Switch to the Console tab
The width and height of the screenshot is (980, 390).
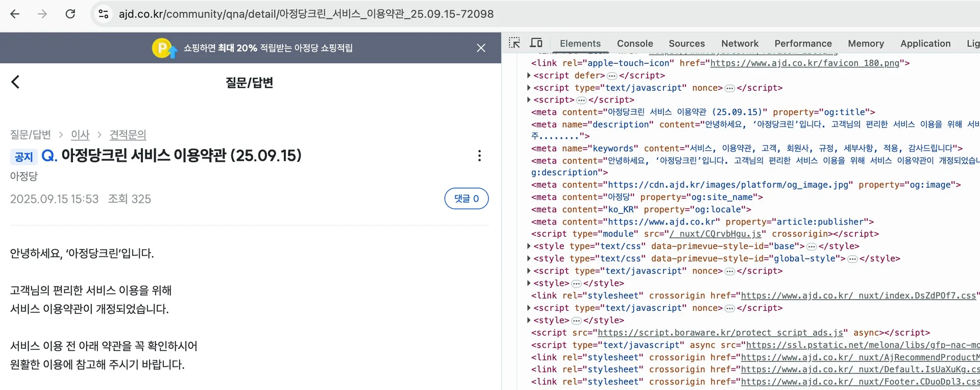pyautogui.click(x=634, y=43)
